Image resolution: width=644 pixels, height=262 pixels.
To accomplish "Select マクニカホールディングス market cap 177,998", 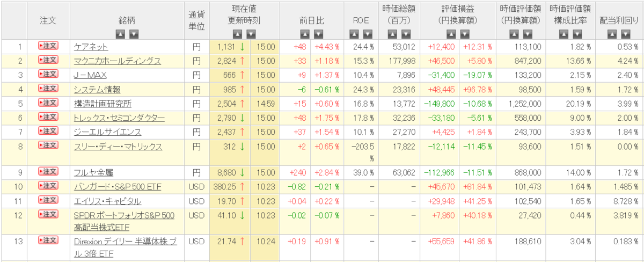I will pyautogui.click(x=401, y=61).
